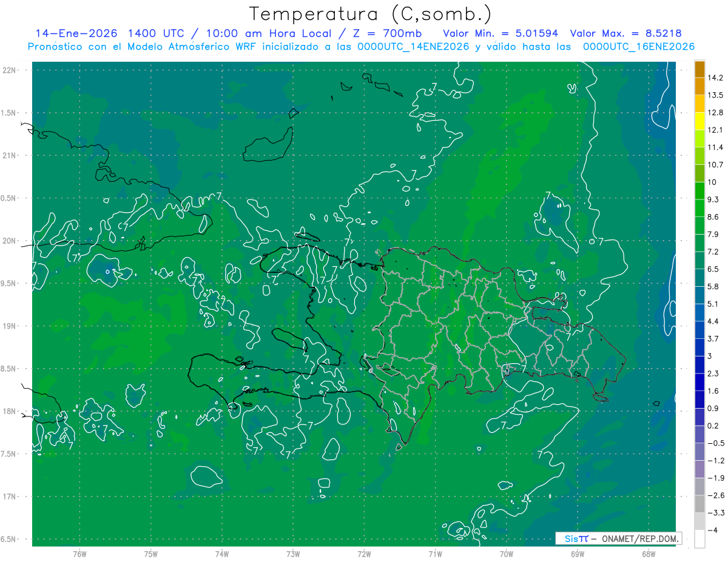Click the orange swatch above 14.2

point(699,69)
